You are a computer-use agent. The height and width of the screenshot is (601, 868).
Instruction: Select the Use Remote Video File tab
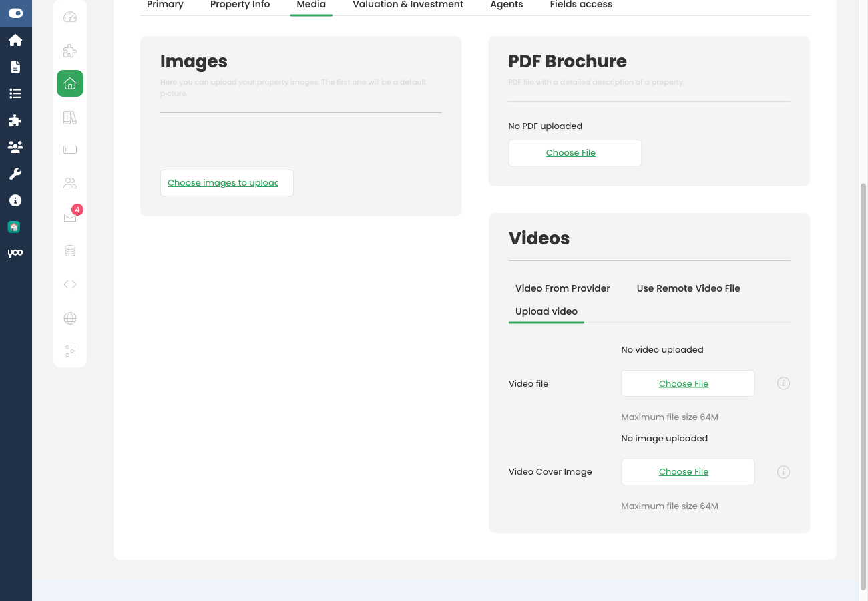click(688, 288)
